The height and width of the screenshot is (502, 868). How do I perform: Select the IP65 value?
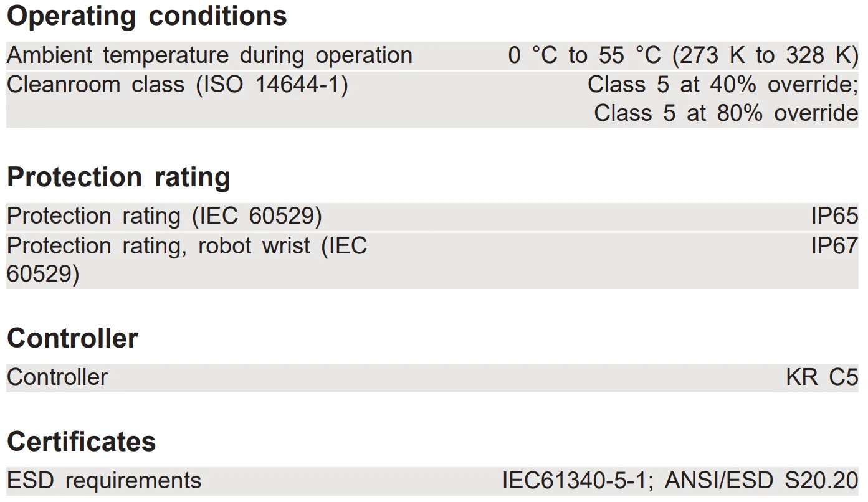click(x=834, y=217)
